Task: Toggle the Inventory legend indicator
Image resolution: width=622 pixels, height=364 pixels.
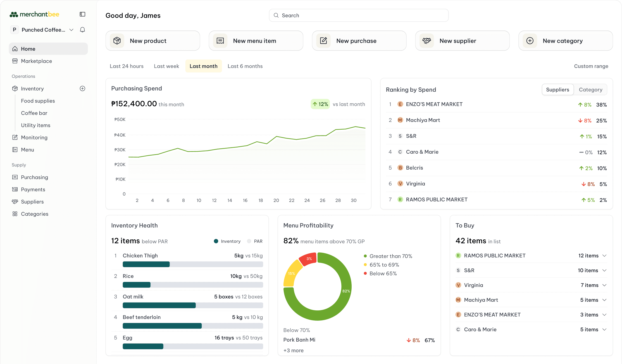Action: tap(216, 241)
